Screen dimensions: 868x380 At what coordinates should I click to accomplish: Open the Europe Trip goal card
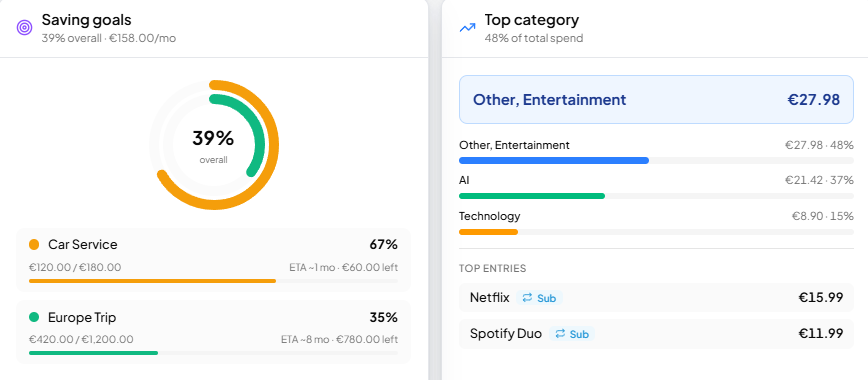point(213,332)
